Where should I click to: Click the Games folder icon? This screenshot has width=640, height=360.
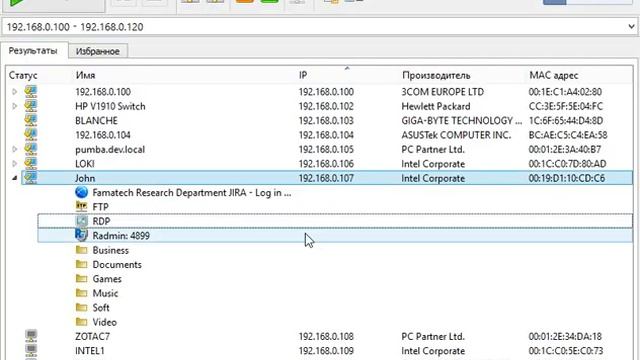tap(82, 278)
